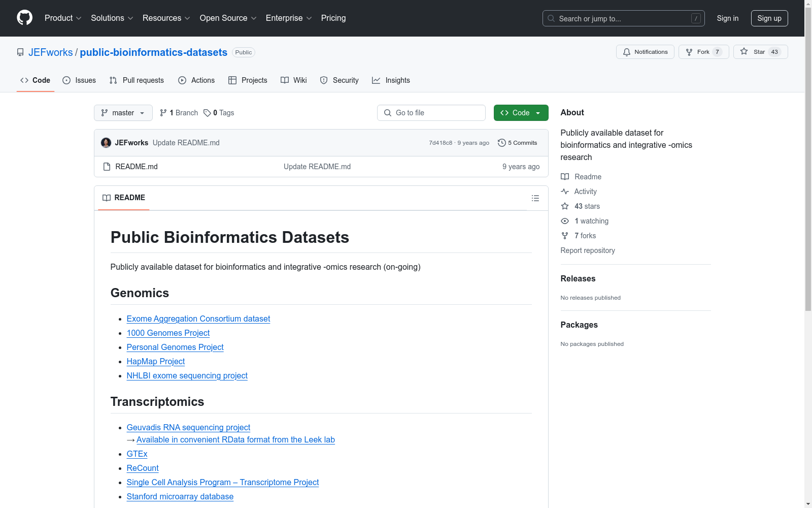Click the book icon next to Readme

pyautogui.click(x=565, y=177)
